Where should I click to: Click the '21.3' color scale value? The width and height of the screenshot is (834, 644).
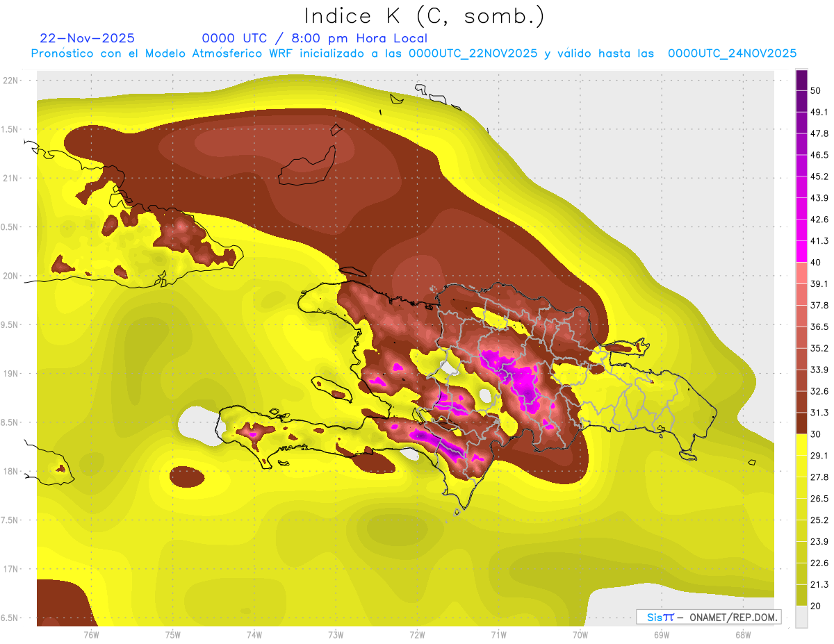click(819, 585)
